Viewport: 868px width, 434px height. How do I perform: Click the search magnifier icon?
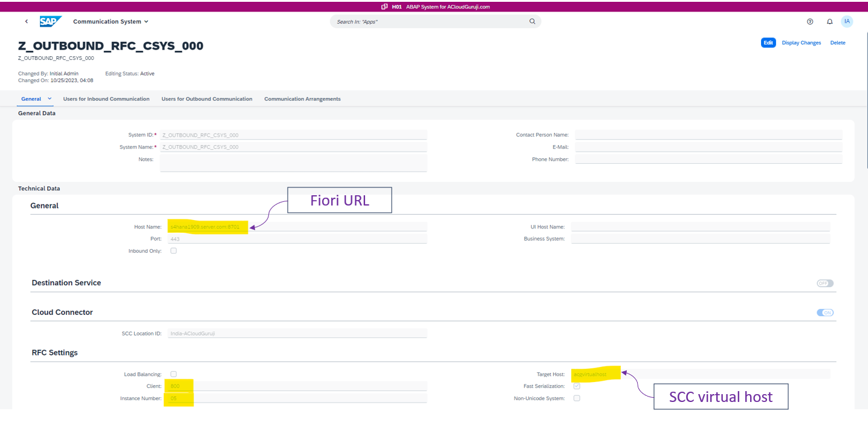pyautogui.click(x=532, y=22)
